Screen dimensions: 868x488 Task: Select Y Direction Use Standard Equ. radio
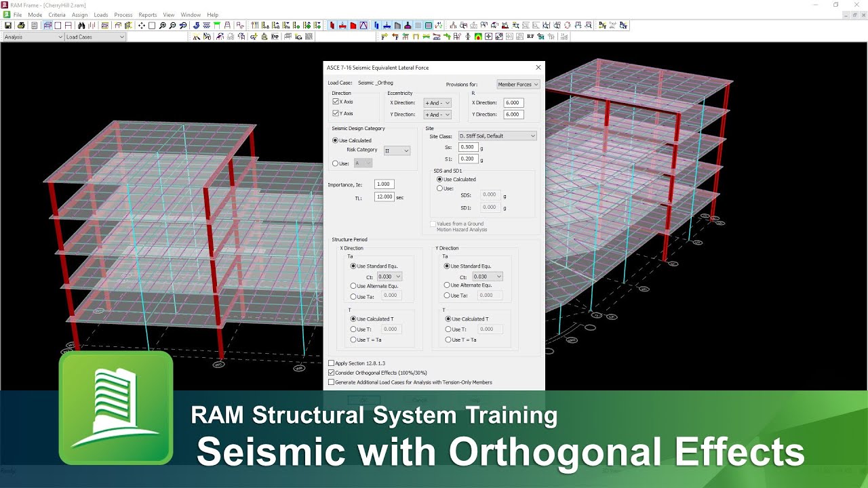pos(447,266)
